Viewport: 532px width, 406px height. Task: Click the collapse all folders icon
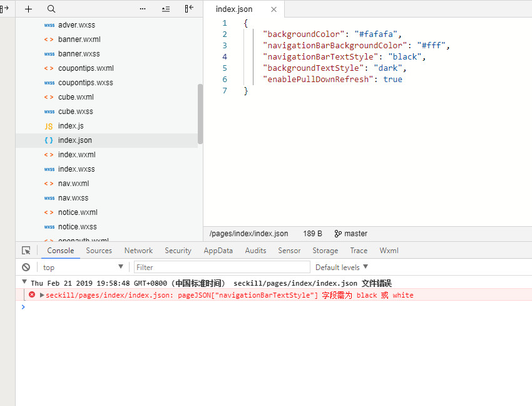click(165, 9)
